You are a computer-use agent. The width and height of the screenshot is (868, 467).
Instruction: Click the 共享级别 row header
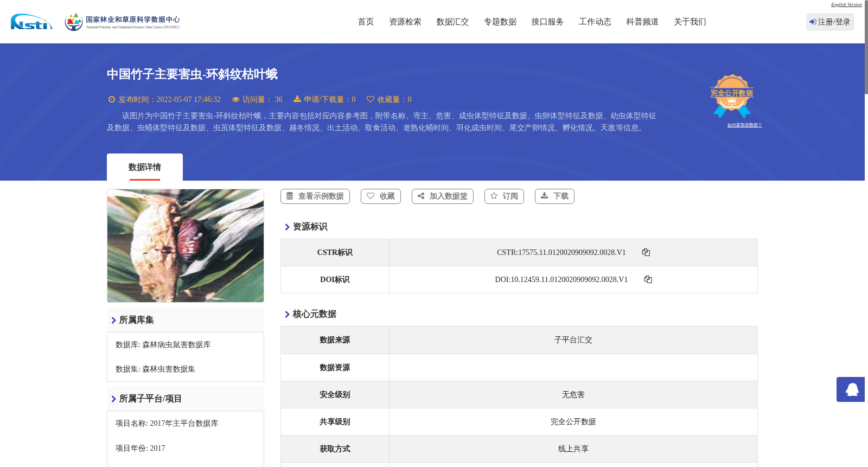(x=335, y=422)
